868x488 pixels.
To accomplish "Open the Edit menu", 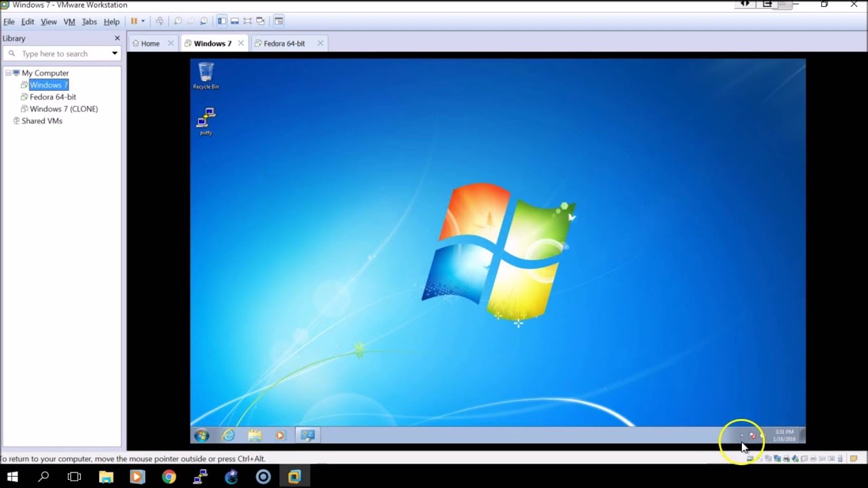I will point(28,22).
